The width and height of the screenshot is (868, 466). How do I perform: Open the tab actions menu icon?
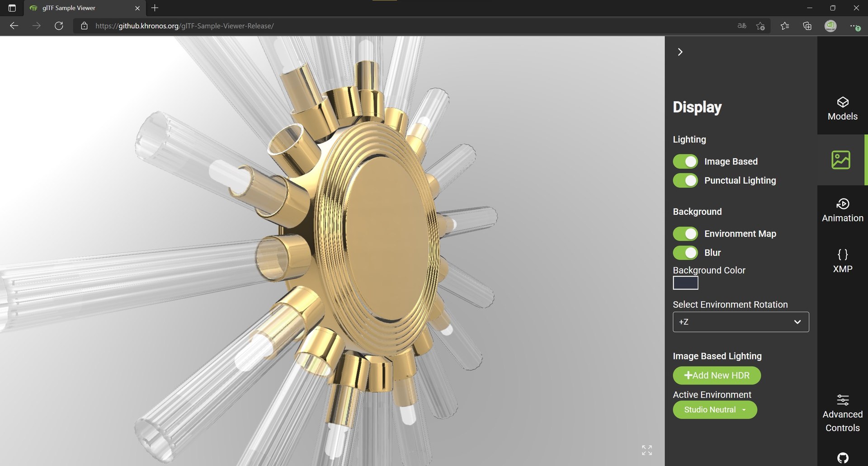tap(12, 8)
